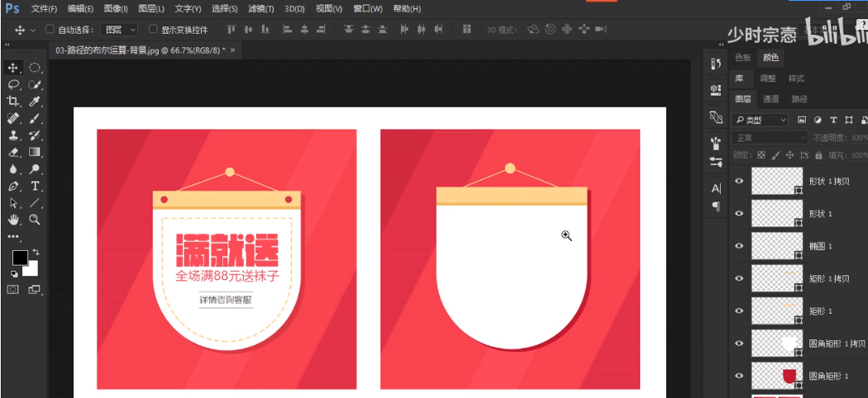Select the Elliptical Marquee tool
Image resolution: width=868 pixels, height=398 pixels.
tap(35, 68)
